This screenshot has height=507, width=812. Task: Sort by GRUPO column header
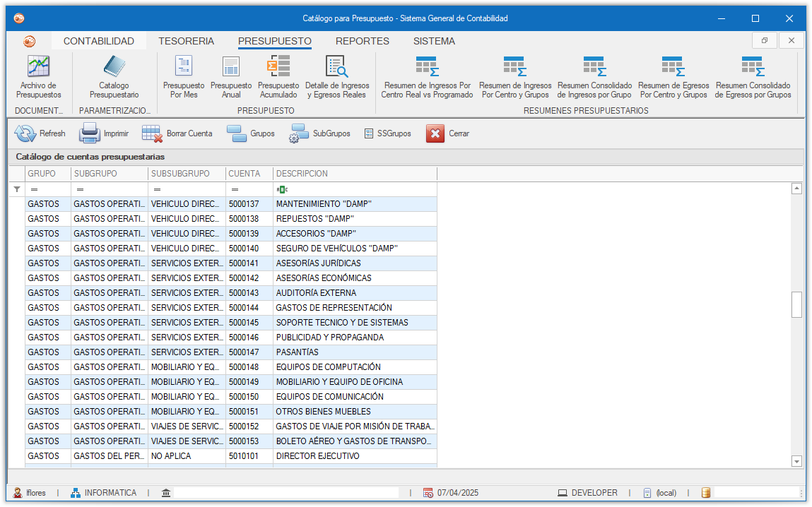(x=47, y=174)
